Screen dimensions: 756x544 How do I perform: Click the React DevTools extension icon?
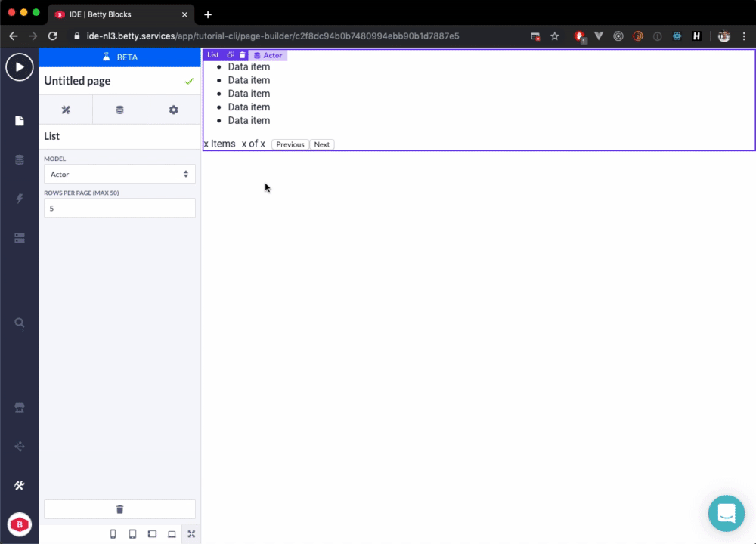[x=677, y=36]
